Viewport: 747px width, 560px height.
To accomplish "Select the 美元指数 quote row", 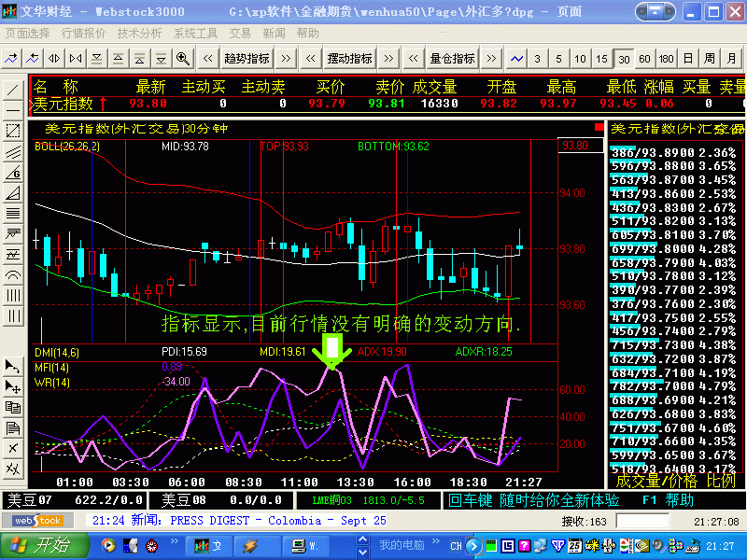I will [387, 104].
